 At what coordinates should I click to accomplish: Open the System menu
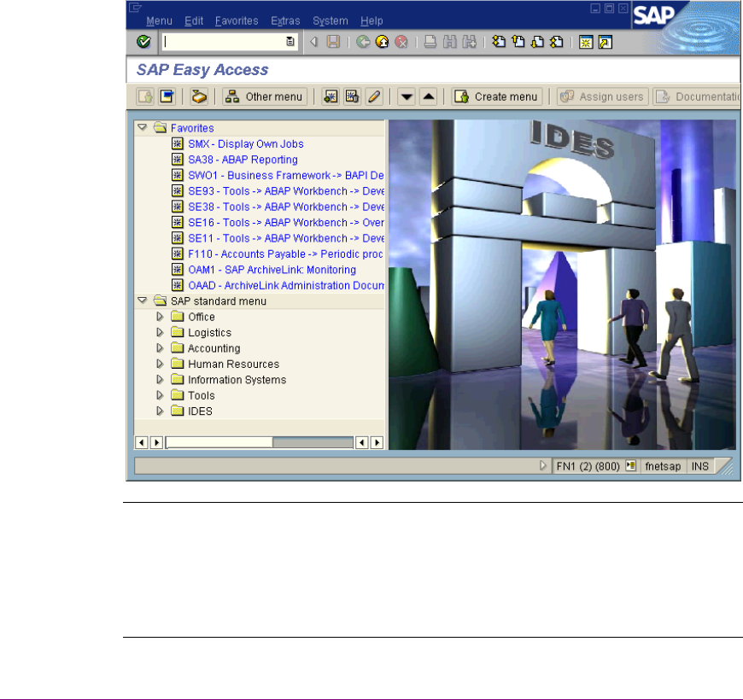[331, 20]
